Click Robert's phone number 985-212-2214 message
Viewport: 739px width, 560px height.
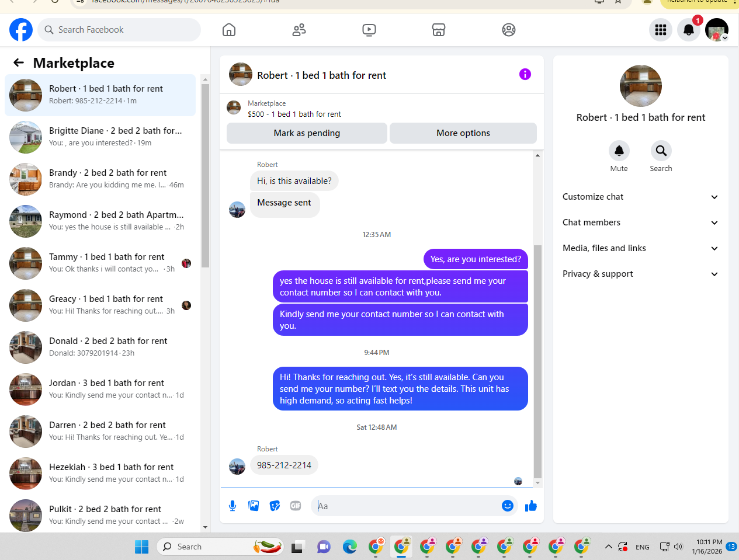[284, 465]
